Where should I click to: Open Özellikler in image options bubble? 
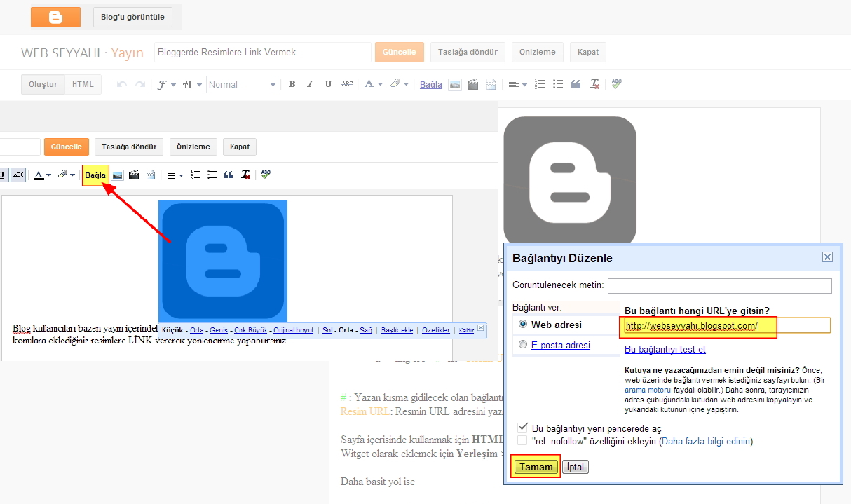point(435,329)
